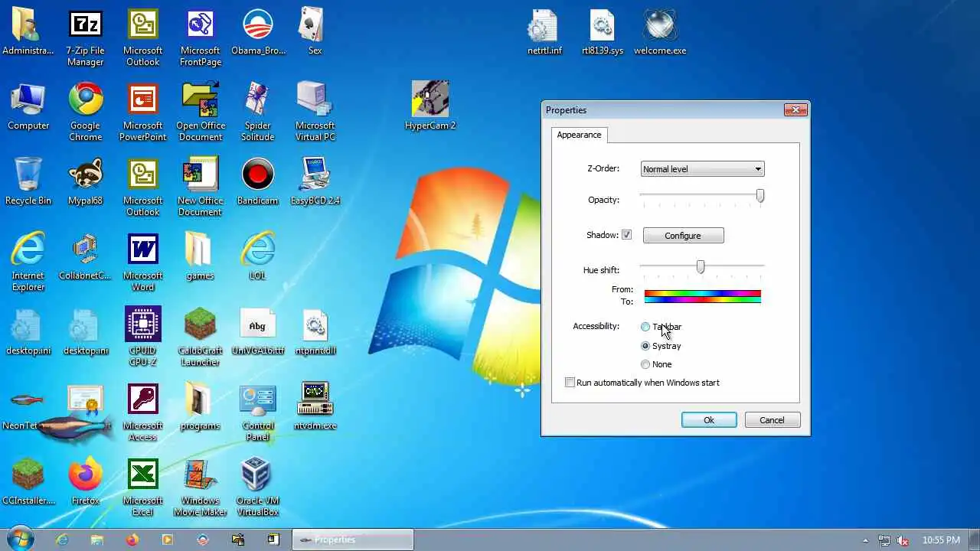The width and height of the screenshot is (980, 551).
Task: Select the Control Panel desktop icon
Action: 258,412
